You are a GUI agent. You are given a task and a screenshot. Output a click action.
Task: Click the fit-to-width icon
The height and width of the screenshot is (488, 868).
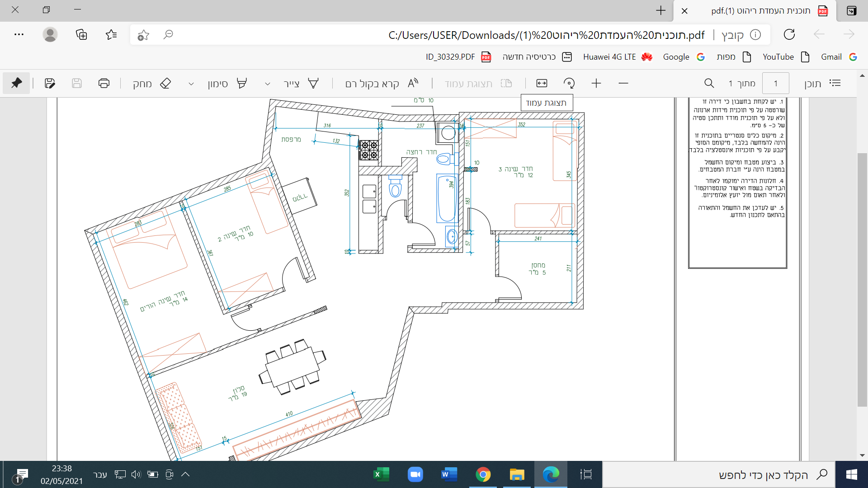[542, 83]
